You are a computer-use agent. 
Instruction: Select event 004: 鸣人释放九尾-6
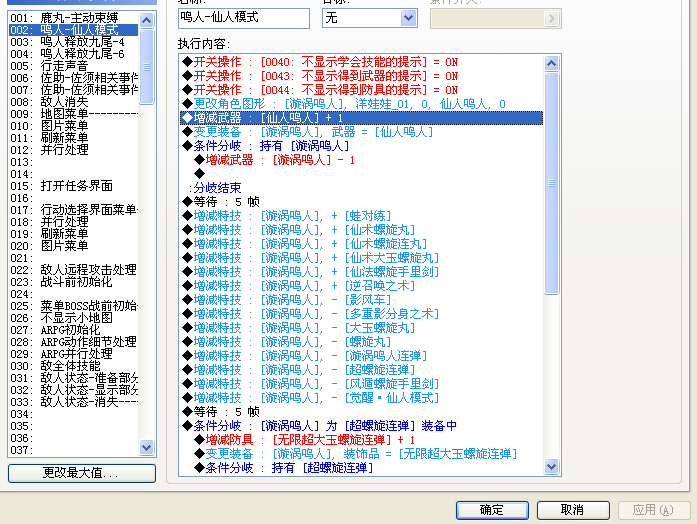click(x=73, y=54)
